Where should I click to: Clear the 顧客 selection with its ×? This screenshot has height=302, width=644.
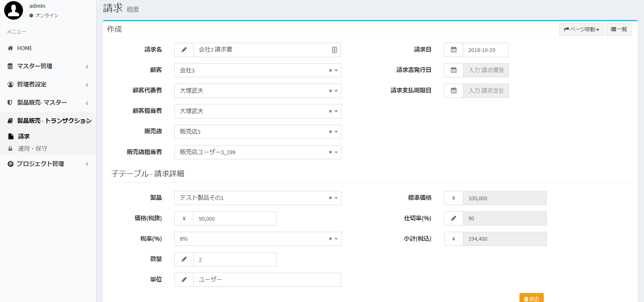point(330,71)
